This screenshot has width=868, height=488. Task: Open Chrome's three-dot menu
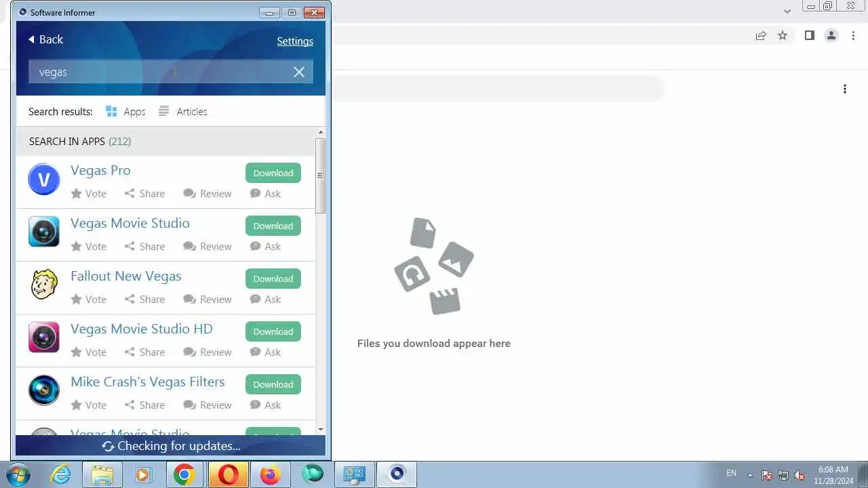pos(854,36)
